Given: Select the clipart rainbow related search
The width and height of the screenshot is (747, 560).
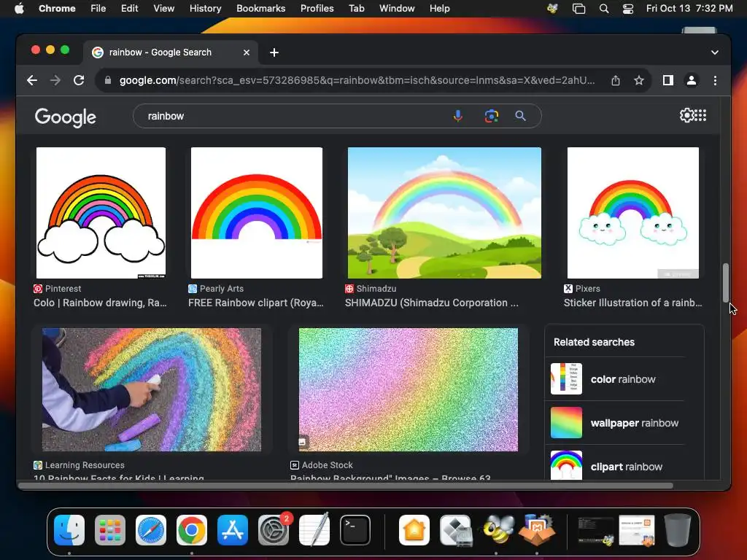Looking at the screenshot, I should point(617,465).
